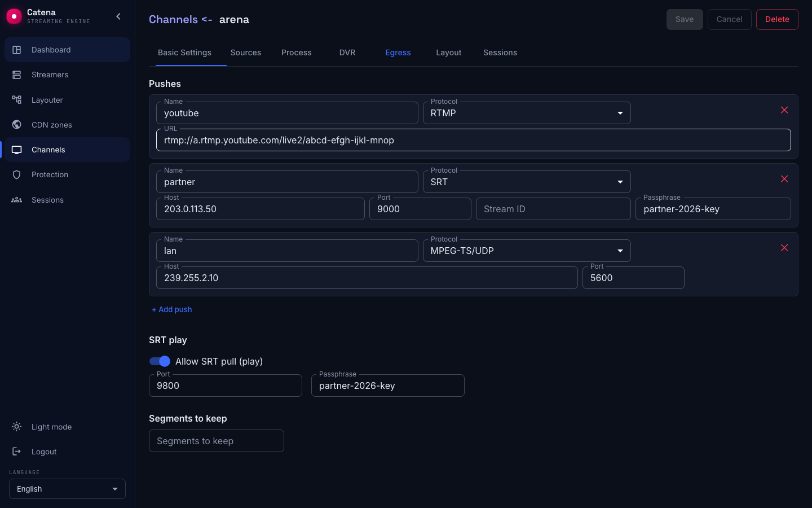The height and width of the screenshot is (508, 812).
Task: Click the youtube Name field
Action: [287, 113]
